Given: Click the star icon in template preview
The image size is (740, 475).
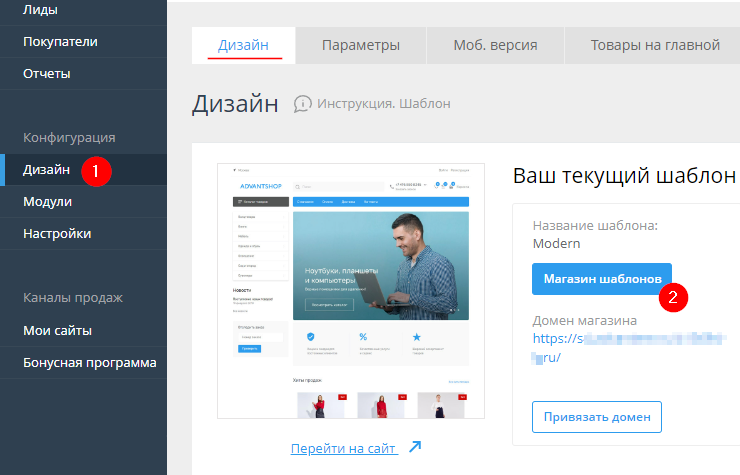Looking at the screenshot, I should (416, 337).
